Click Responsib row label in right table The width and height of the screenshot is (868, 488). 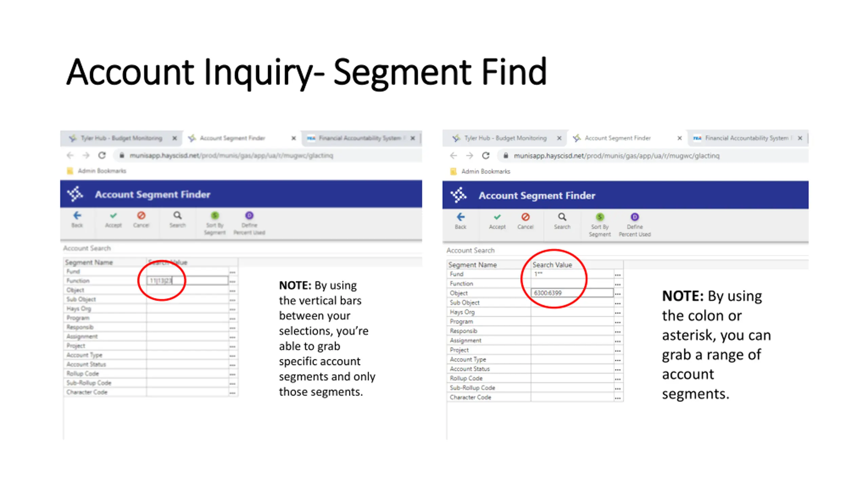(463, 331)
